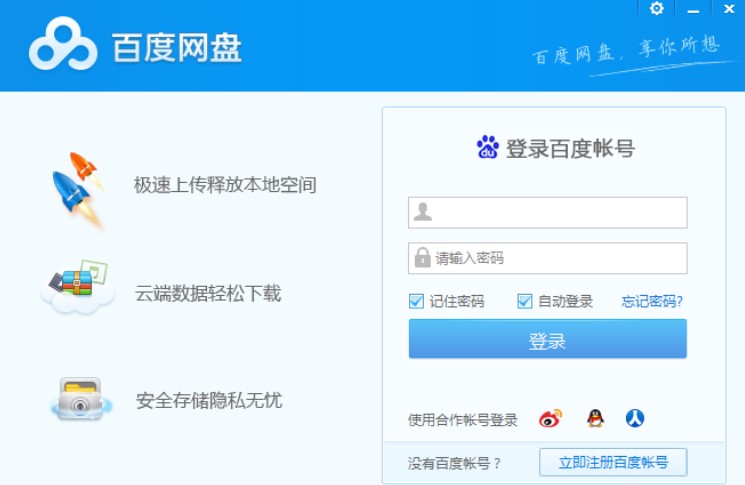Click the 登录百度帐号 heading text
Image resolution: width=745 pixels, height=485 pixels.
[570, 149]
